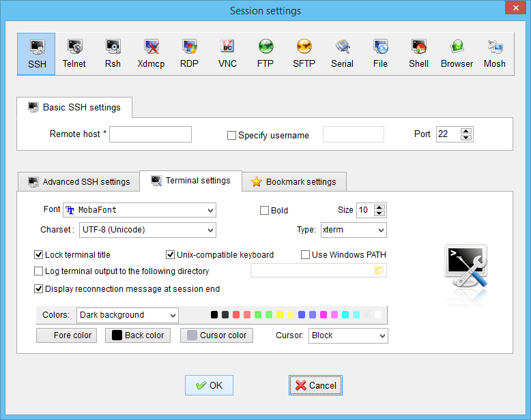The image size is (531, 420).
Task: Click the Remote host input field
Action: tap(150, 134)
